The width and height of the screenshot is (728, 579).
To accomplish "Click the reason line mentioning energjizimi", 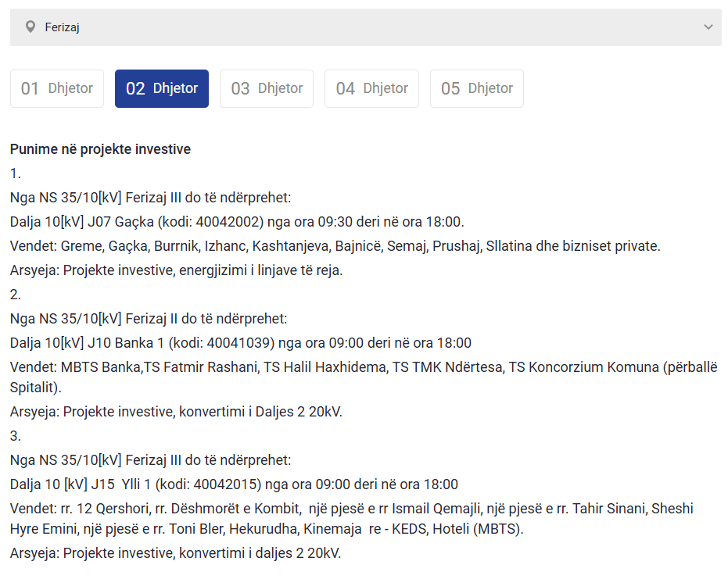I will (x=176, y=270).
